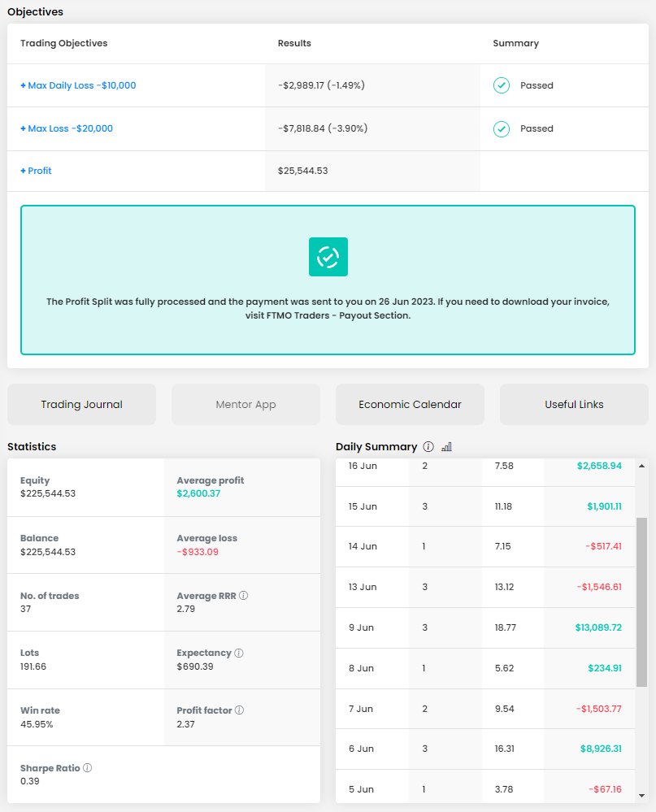Image resolution: width=656 pixels, height=812 pixels.
Task: Click the Results column header
Action: pos(294,44)
